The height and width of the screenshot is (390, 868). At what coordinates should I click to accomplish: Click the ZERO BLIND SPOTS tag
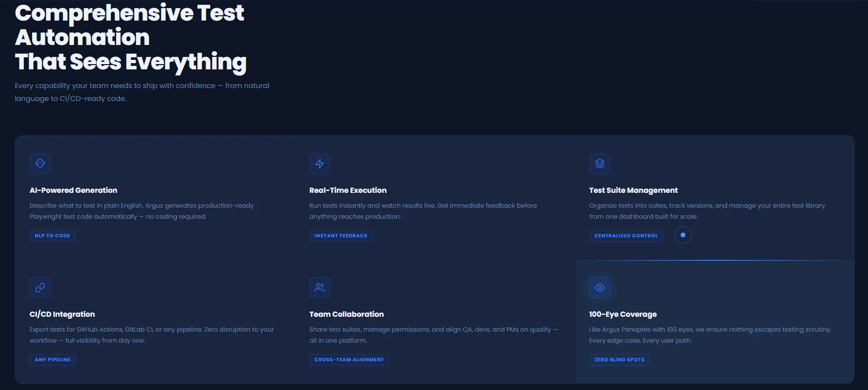619,360
